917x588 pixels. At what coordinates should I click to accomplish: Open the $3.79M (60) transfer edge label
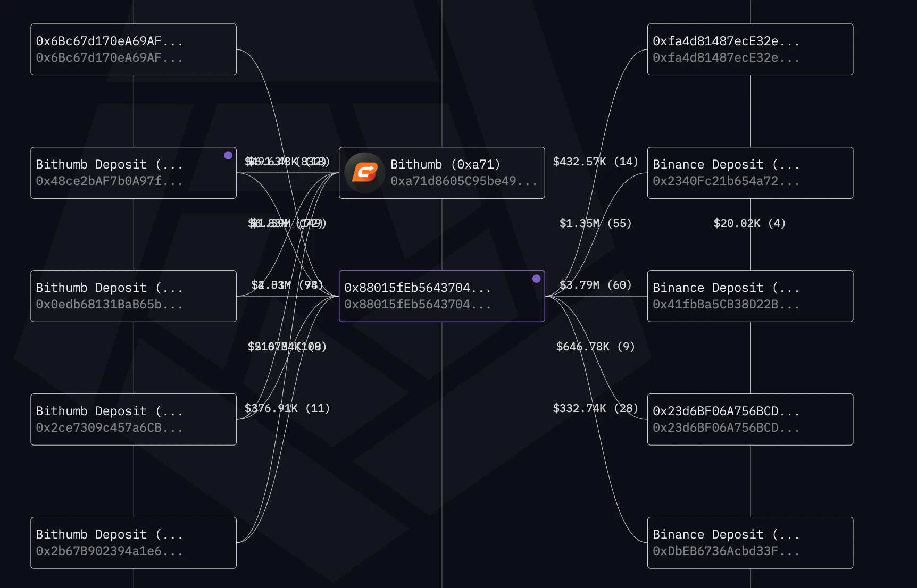click(595, 285)
